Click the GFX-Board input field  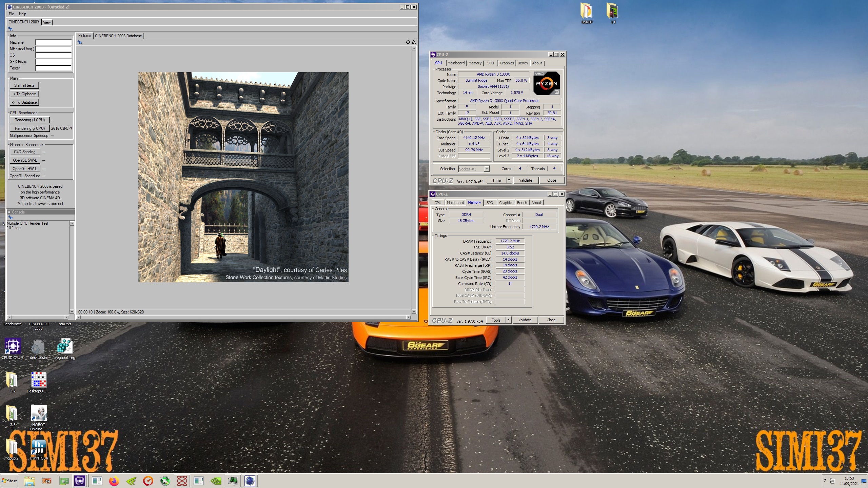pyautogui.click(x=54, y=62)
